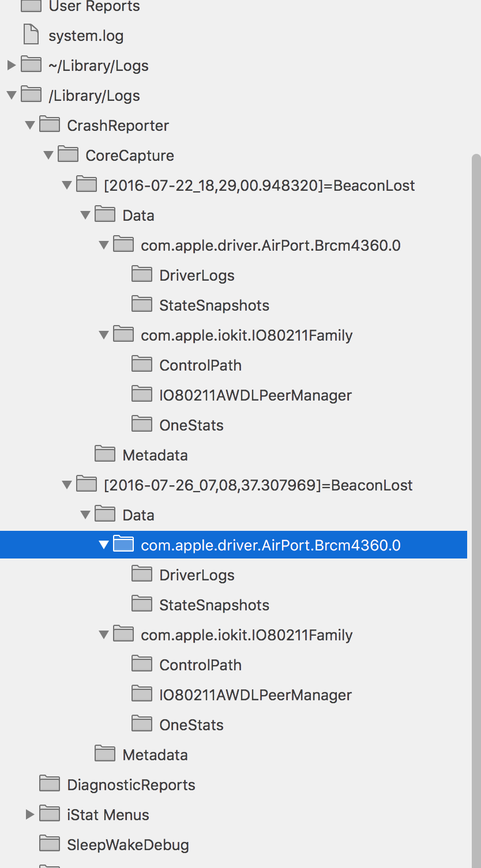
Task: Collapse the CoreCapture folder
Action: pyautogui.click(x=48, y=156)
